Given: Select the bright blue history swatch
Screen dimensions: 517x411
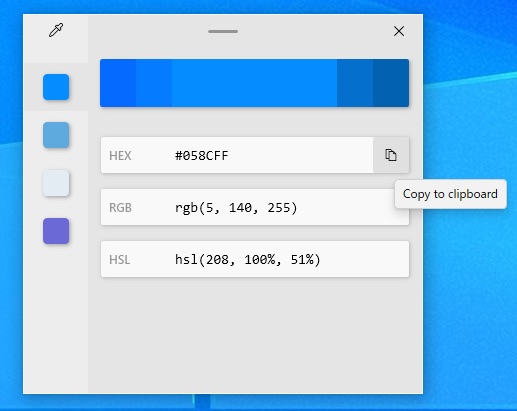Looking at the screenshot, I should [56, 87].
